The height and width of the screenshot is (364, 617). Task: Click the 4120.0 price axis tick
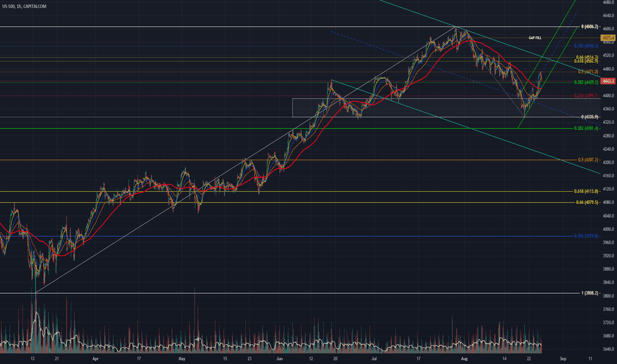[x=608, y=189]
